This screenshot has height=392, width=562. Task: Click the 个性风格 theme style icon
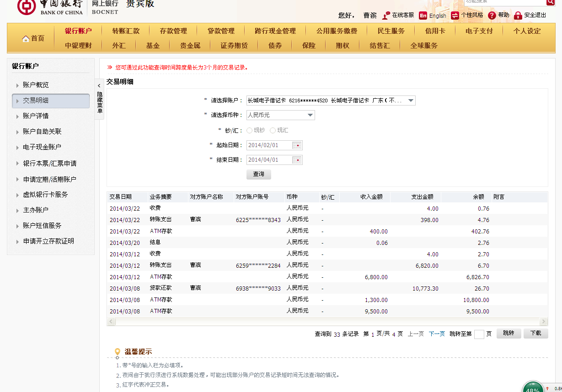455,16
